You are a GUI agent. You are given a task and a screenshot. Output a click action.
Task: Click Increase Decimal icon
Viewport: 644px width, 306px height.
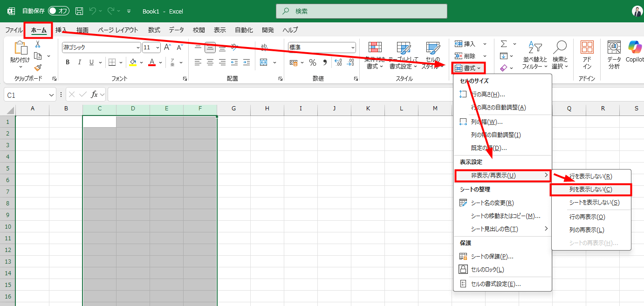click(x=338, y=62)
